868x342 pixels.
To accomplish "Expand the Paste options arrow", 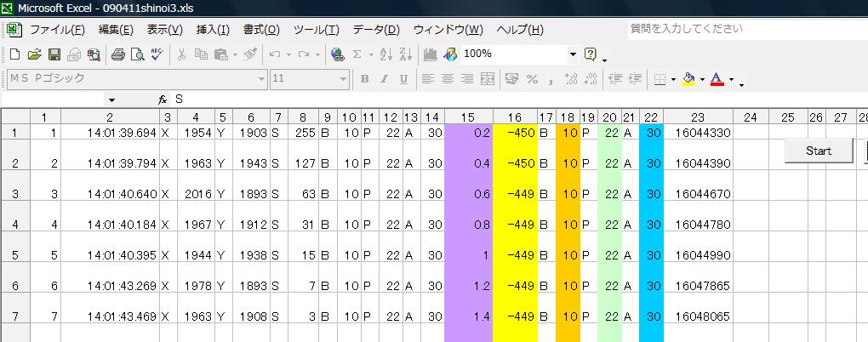I will (x=235, y=54).
